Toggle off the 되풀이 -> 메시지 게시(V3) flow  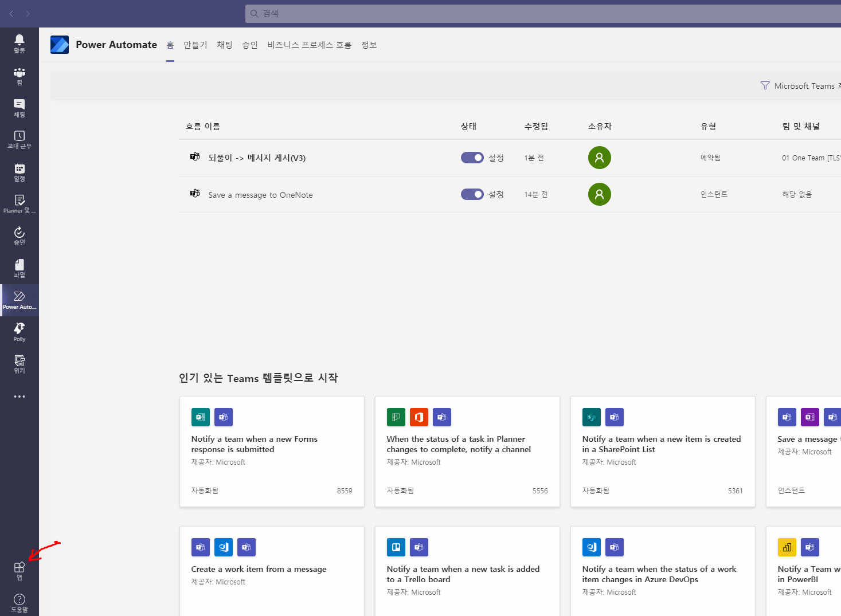pos(472,158)
